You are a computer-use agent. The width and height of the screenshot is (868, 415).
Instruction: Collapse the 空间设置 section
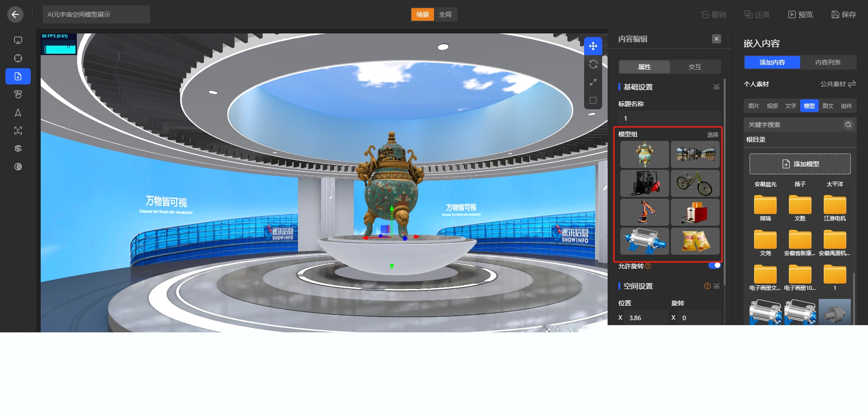coord(716,285)
